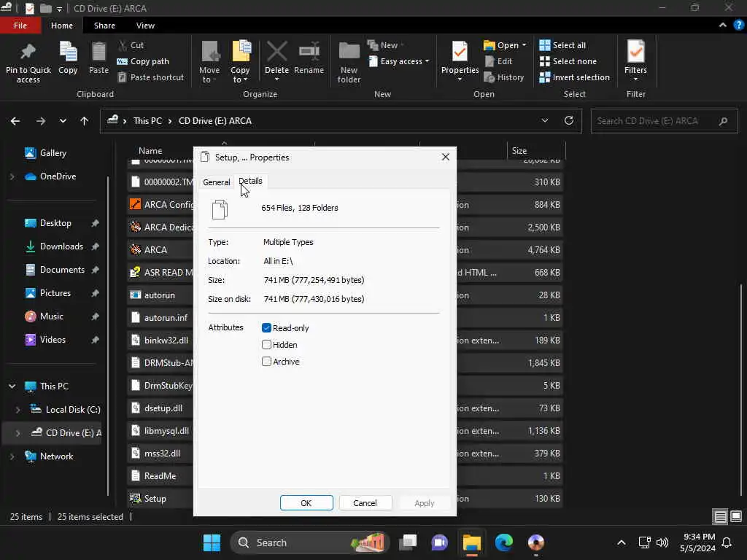Click the taskbar Search box
Image resolution: width=747 pixels, height=560 pixels.
(309, 542)
